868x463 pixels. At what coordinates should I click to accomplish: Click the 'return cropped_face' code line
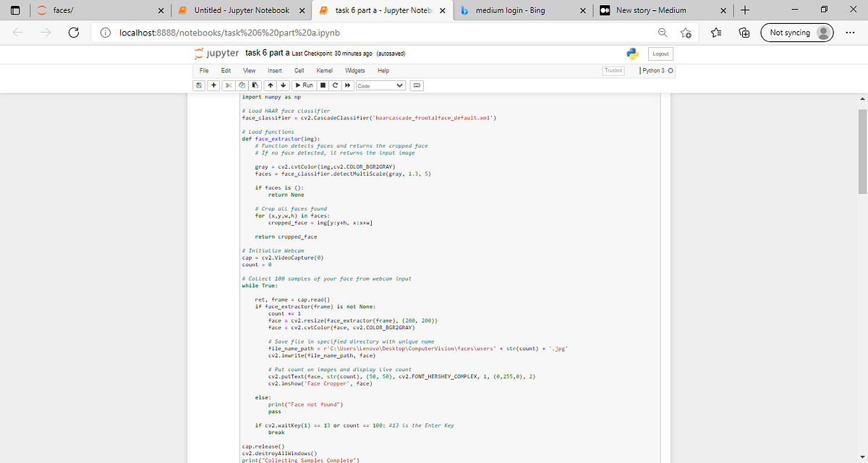[286, 237]
